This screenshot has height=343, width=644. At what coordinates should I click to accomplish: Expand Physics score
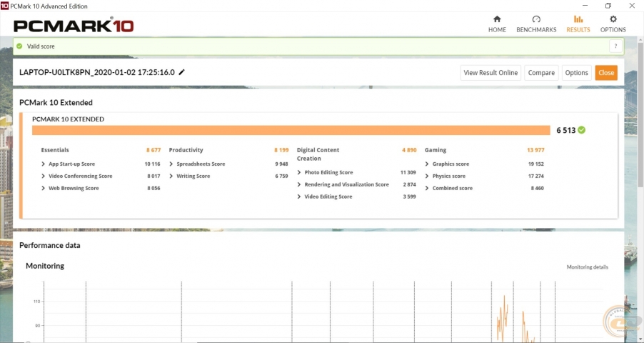(x=427, y=176)
